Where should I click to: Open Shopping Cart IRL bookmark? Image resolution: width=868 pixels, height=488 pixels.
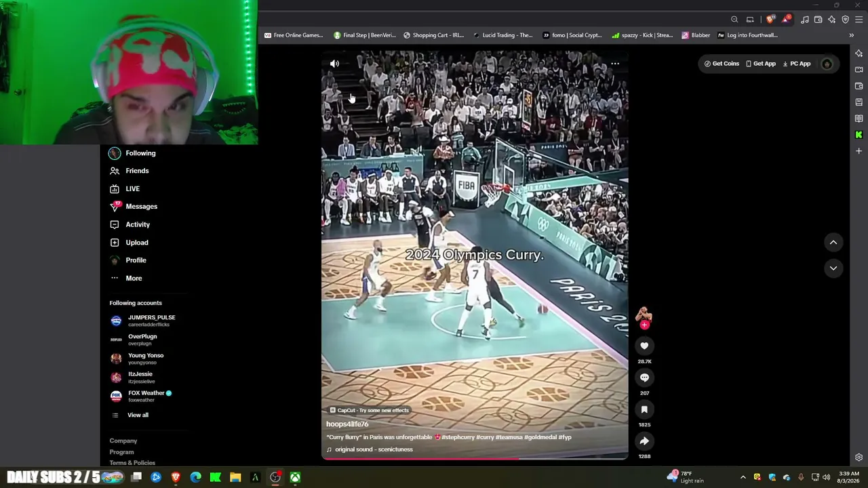(433, 35)
